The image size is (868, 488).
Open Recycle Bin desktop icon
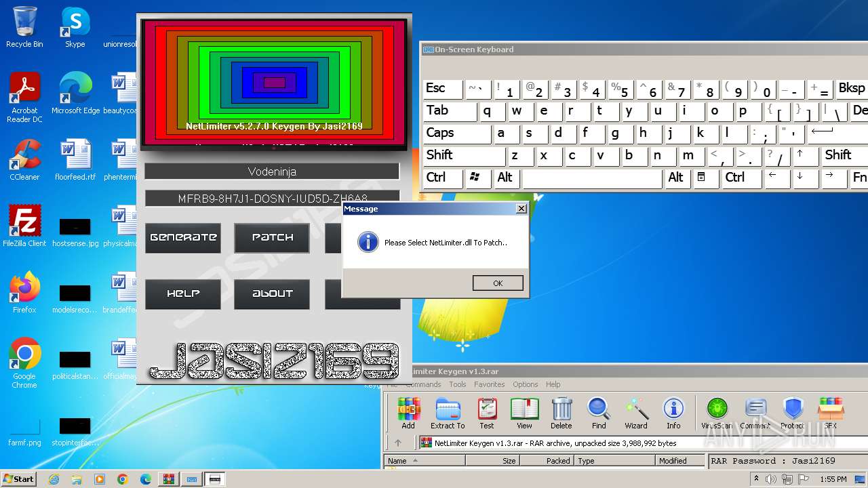pyautogui.click(x=24, y=27)
